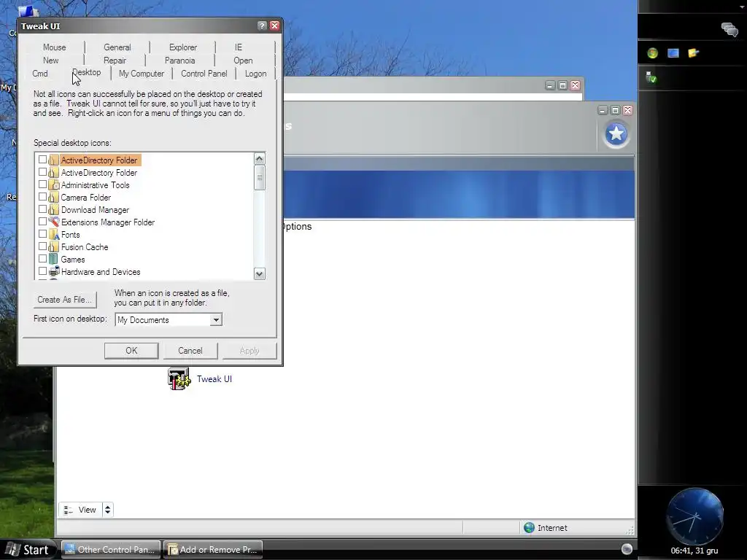The height and width of the screenshot is (560, 747).
Task: Click the Internet status bar text
Action: click(552, 528)
